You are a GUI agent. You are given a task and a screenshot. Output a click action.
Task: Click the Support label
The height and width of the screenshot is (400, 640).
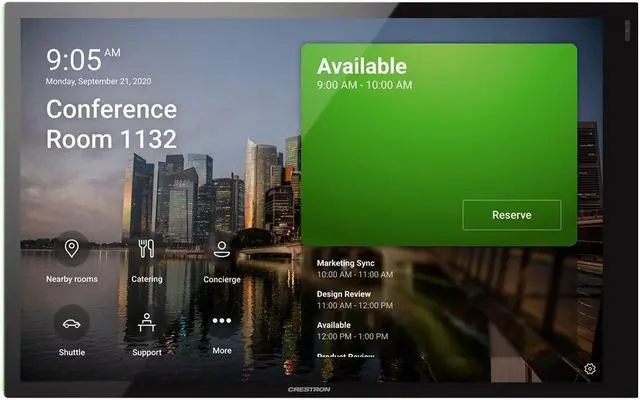tap(147, 352)
